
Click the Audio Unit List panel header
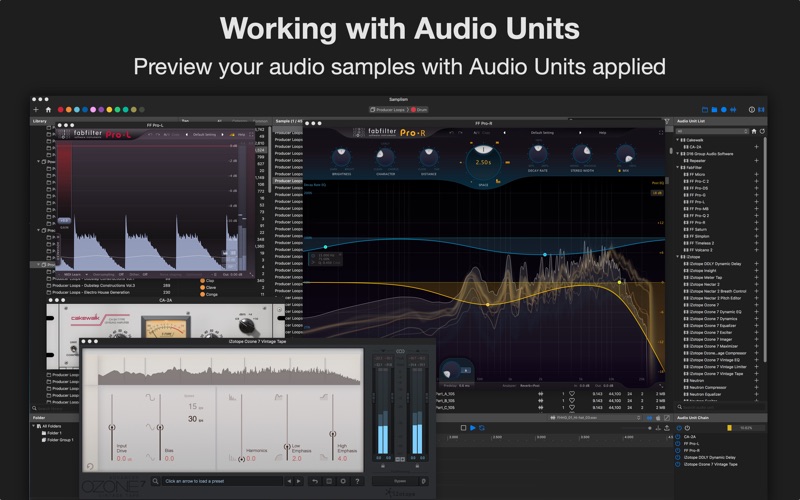coord(691,121)
